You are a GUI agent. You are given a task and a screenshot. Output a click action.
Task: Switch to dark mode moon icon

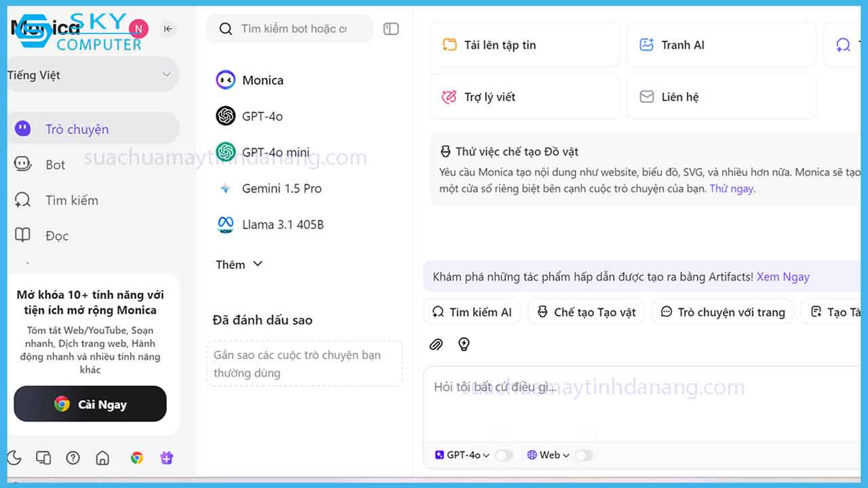coord(14,458)
